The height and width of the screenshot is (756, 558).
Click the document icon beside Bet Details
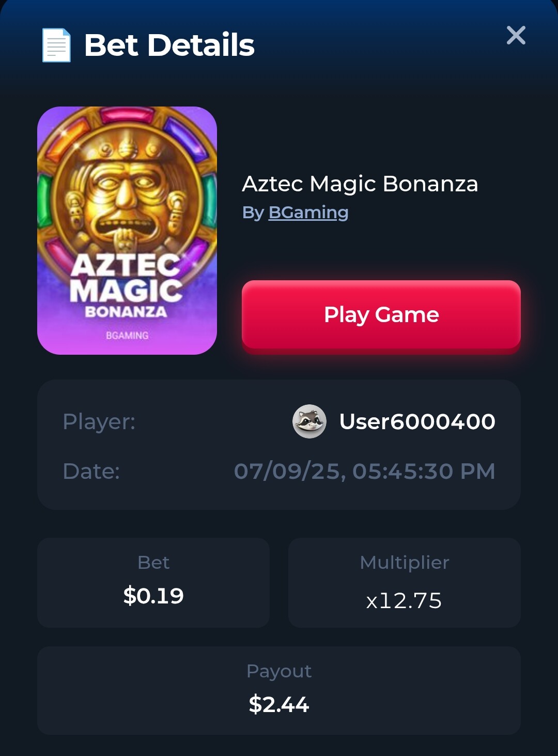(x=56, y=45)
